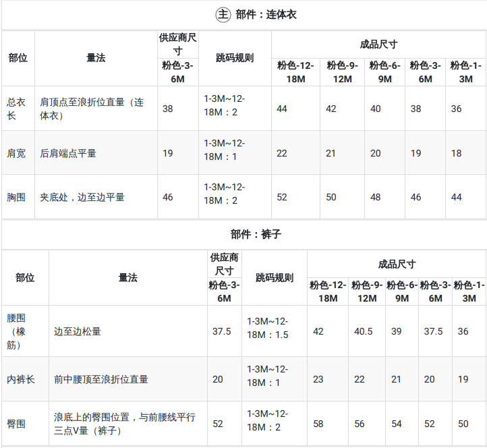
Task: Select the 部件：裤子 section title
Action: [256, 234]
